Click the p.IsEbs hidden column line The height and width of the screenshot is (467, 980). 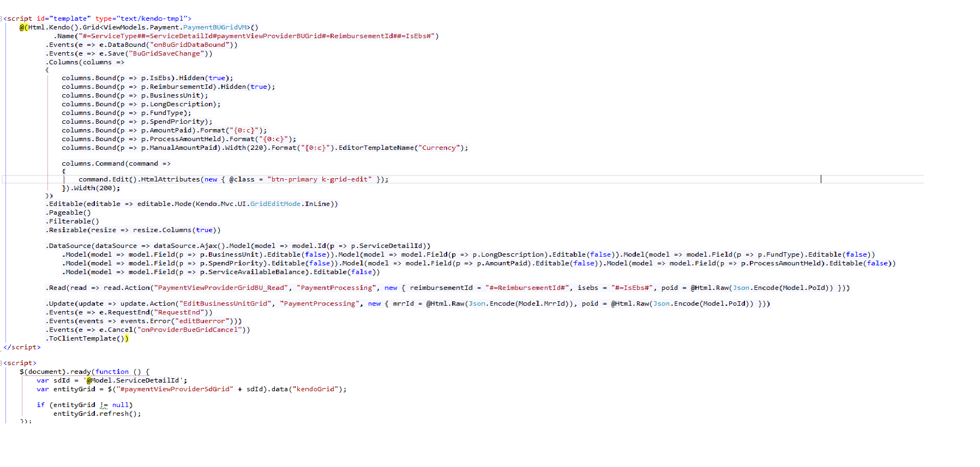click(147, 78)
